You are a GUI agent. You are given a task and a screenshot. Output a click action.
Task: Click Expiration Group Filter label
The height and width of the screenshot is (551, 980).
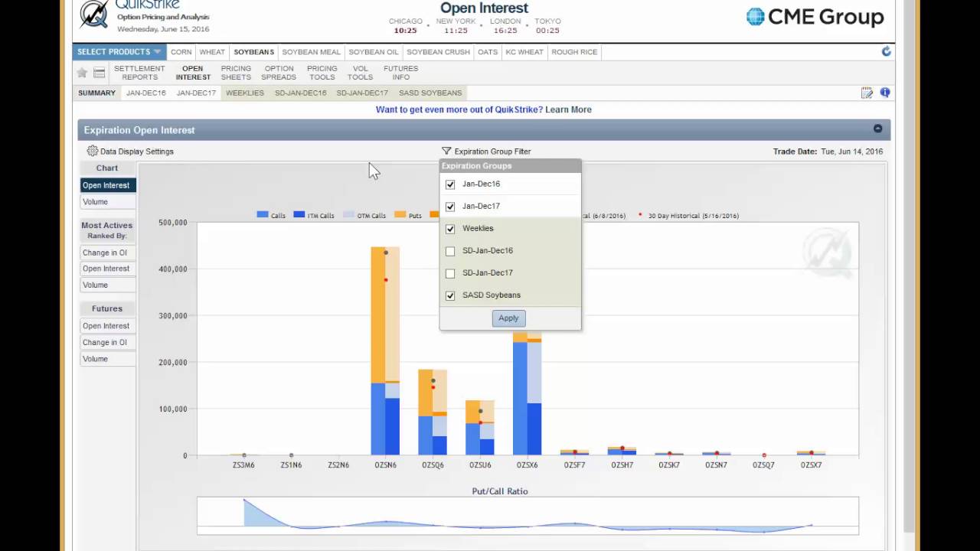(x=492, y=152)
